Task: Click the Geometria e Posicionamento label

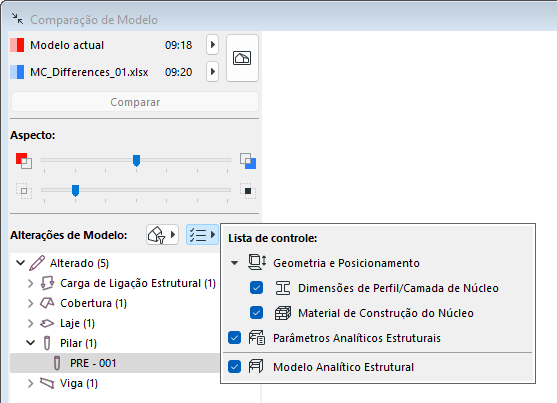Action: point(346,263)
